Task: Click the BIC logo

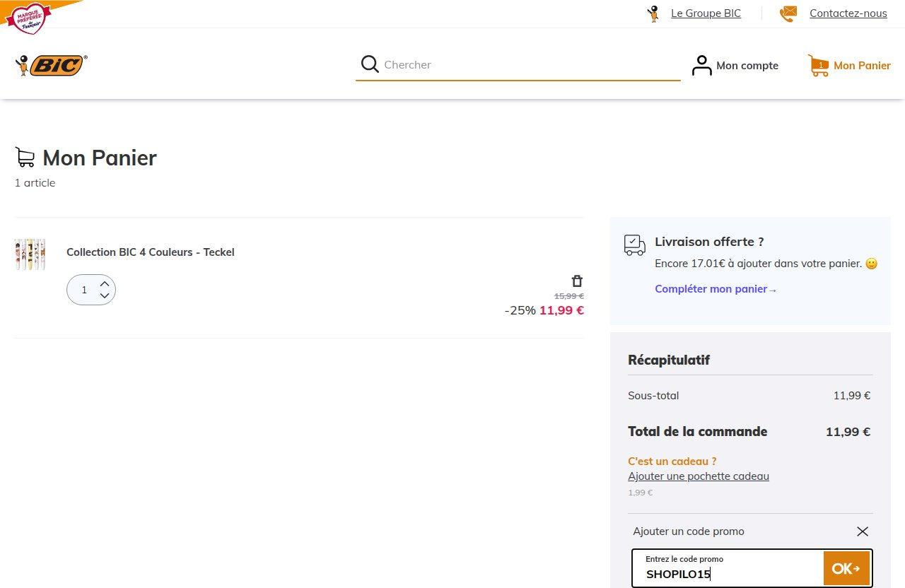Action: pyautogui.click(x=51, y=65)
